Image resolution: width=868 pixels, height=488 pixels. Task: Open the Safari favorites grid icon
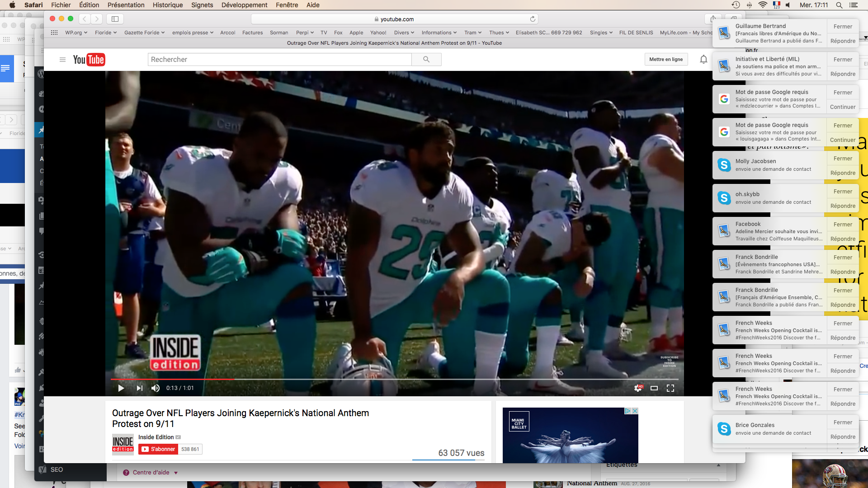(54, 33)
